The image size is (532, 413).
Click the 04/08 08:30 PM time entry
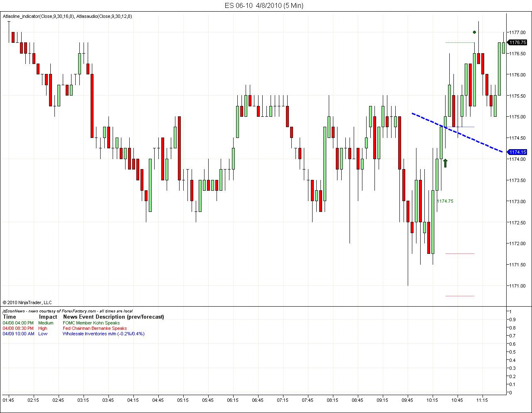pyautogui.click(x=18, y=328)
